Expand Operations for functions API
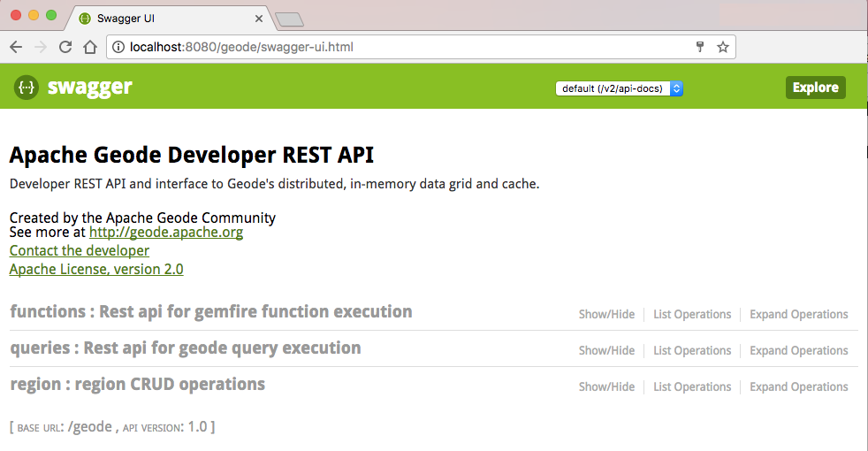This screenshot has width=868, height=451. (x=798, y=315)
